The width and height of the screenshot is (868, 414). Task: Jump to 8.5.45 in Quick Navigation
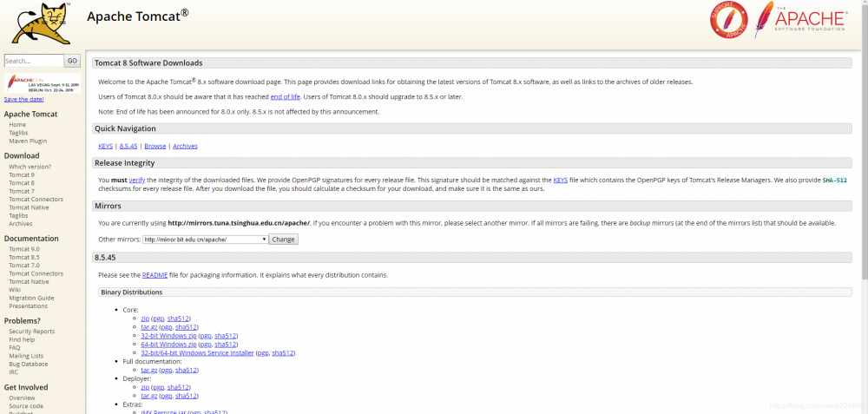tap(128, 146)
